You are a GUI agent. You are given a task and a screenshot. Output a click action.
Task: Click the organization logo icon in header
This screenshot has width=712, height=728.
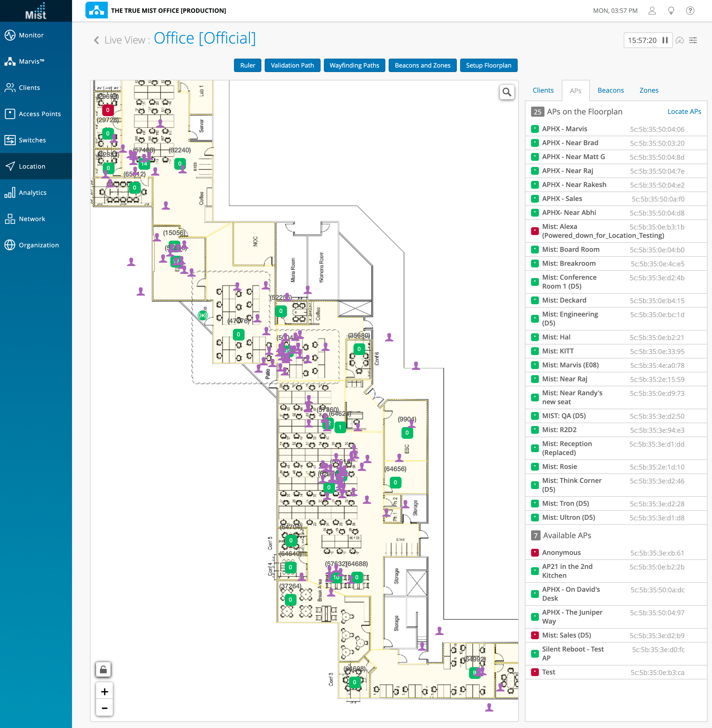click(97, 11)
